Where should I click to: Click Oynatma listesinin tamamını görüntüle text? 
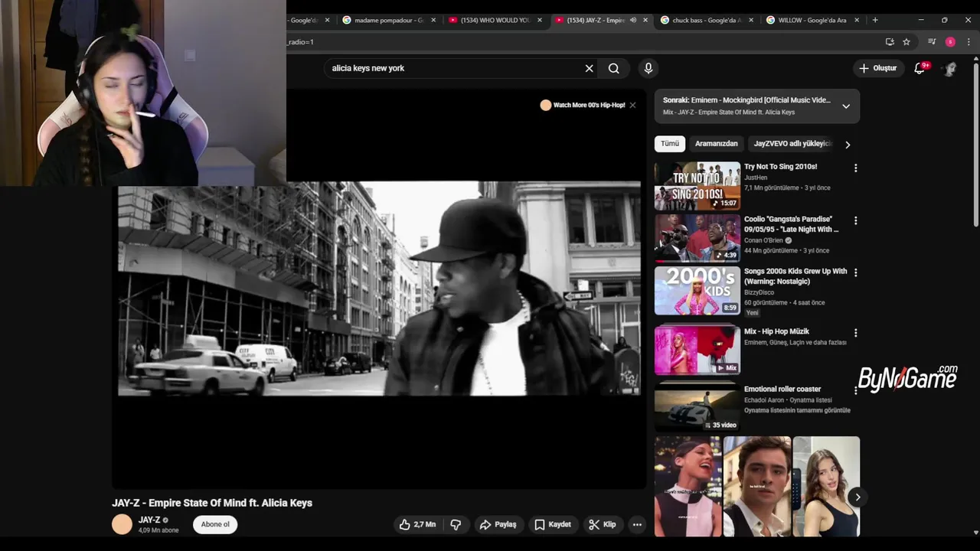(797, 410)
